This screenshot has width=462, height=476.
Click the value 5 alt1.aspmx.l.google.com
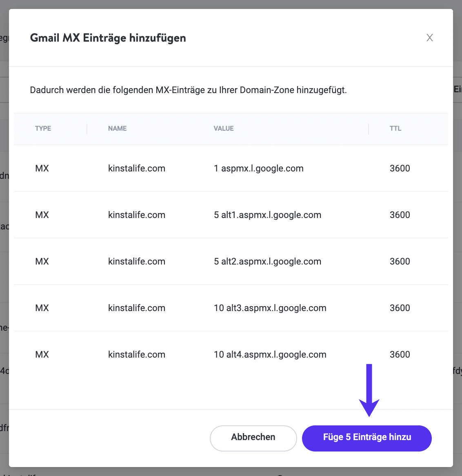pyautogui.click(x=268, y=215)
